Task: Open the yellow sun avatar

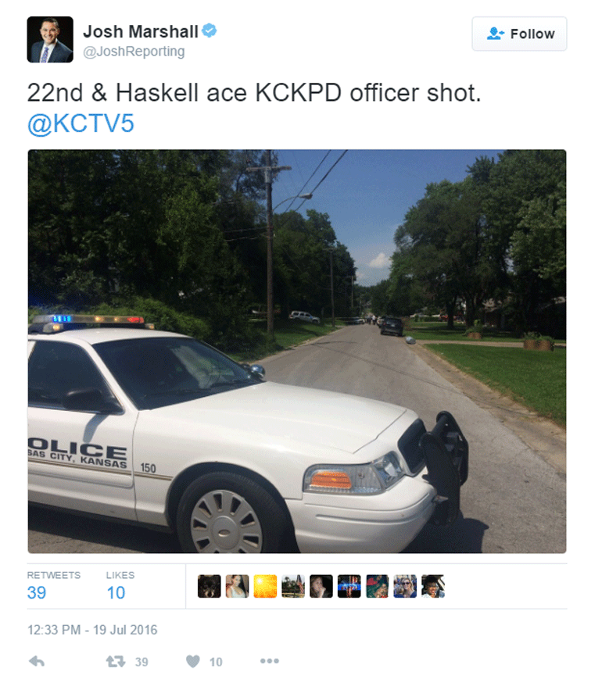Action: 265,586
